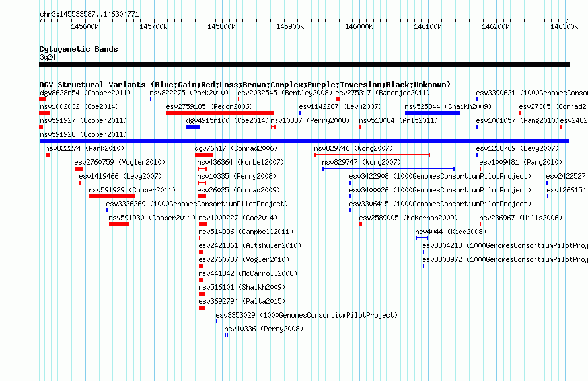
Task: Open nsv822275 (Park2010) variant
Action: [189, 93]
